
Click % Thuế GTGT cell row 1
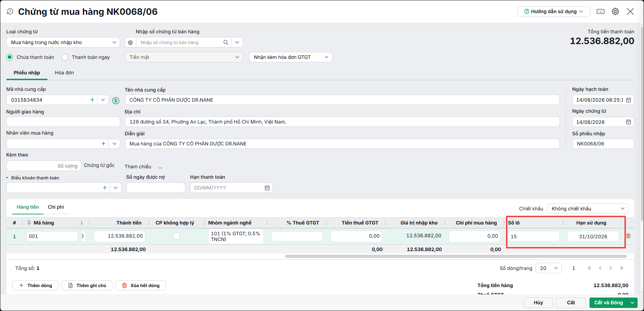coord(297,236)
